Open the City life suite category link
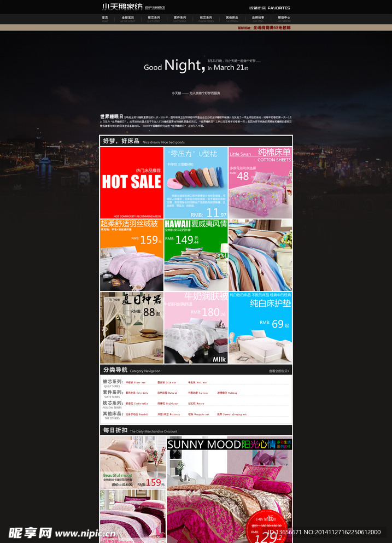This screenshot has width=392, height=543. pos(137,393)
